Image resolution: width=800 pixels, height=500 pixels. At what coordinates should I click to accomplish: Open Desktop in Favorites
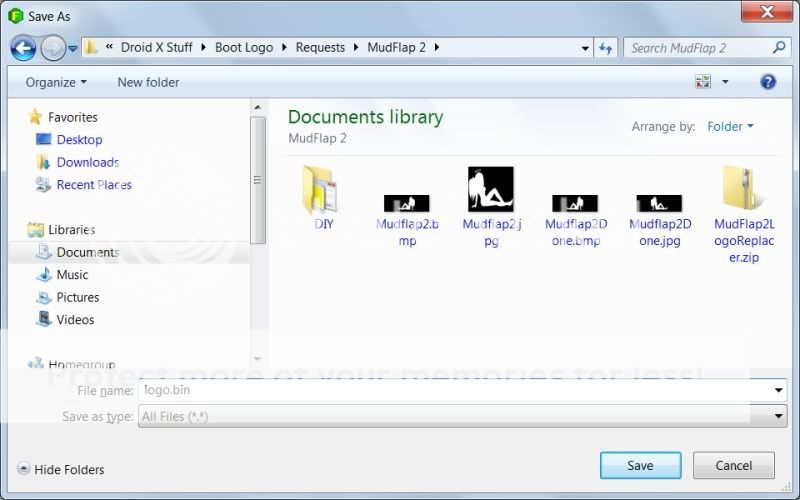79,140
